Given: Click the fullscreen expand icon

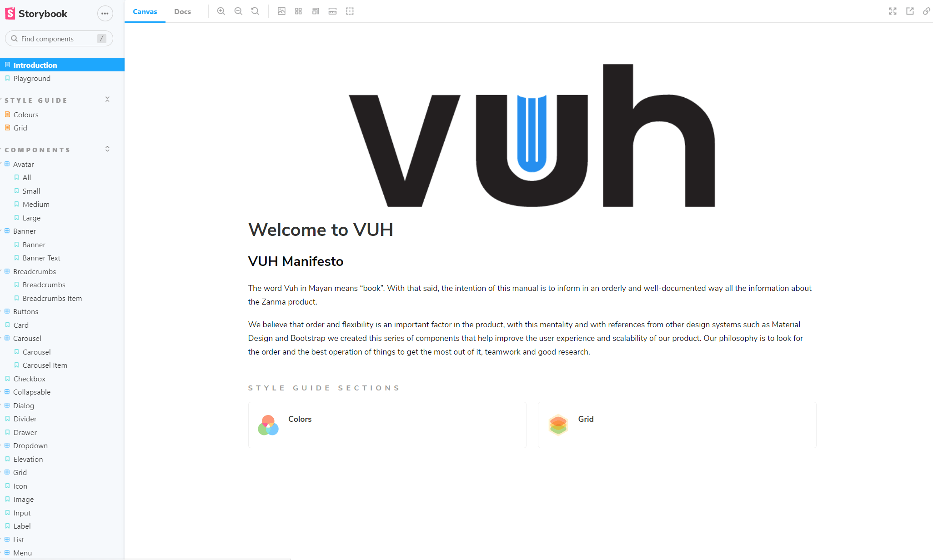Looking at the screenshot, I should coord(893,10).
